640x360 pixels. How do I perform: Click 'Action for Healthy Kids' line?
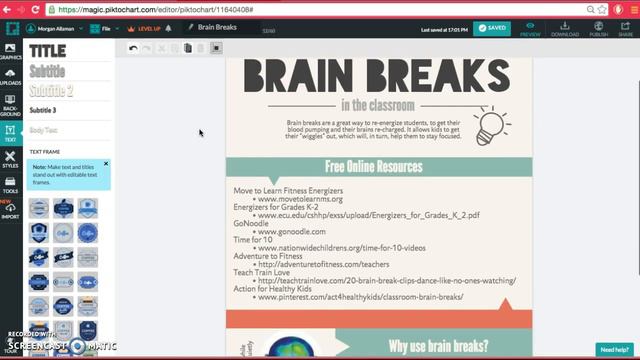point(272,289)
